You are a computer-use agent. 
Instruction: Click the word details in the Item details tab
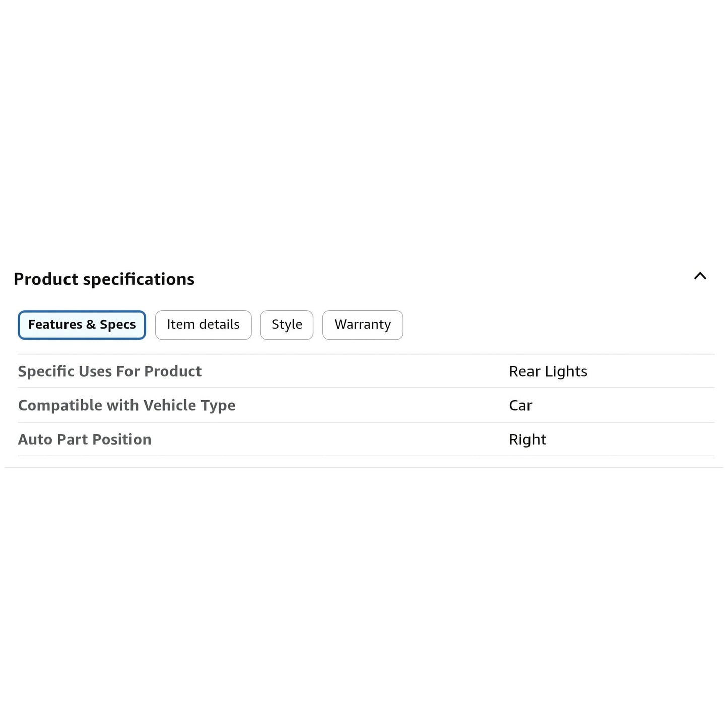[219, 325]
